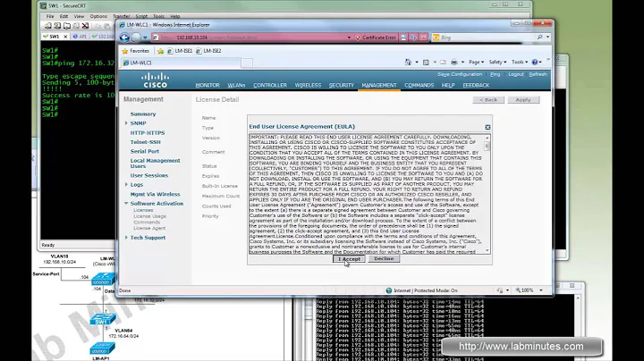Click the blue IE Help icon
644x361 pixels.
pyautogui.click(x=534, y=63)
